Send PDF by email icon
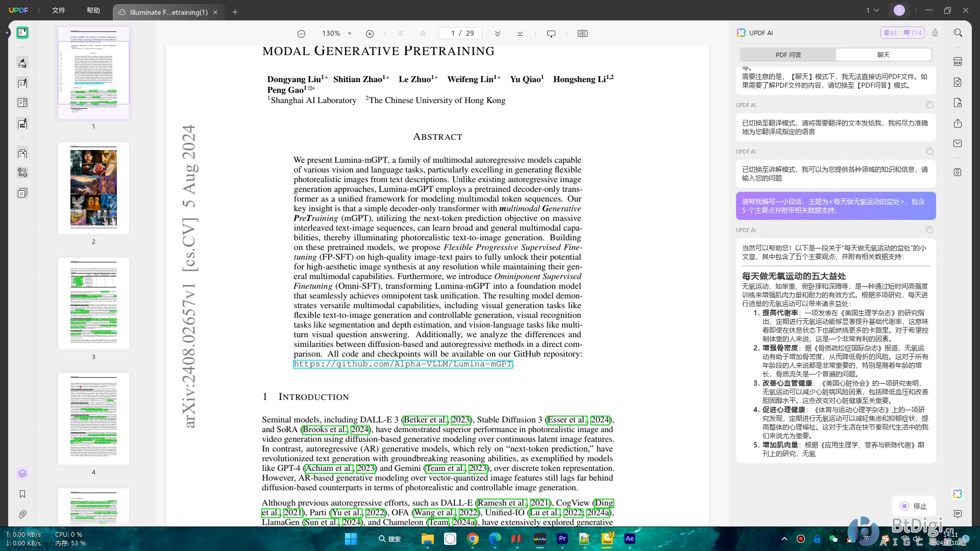The height and width of the screenshot is (551, 980). (x=958, y=144)
